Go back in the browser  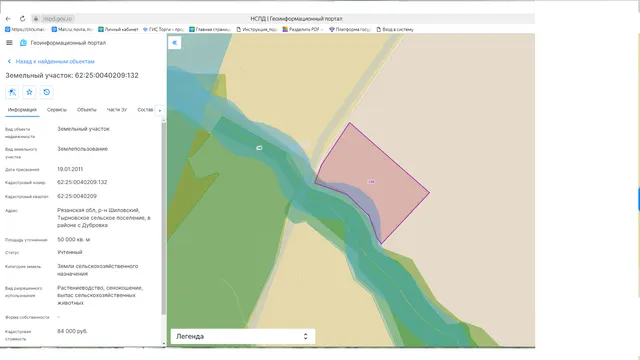(8, 19)
